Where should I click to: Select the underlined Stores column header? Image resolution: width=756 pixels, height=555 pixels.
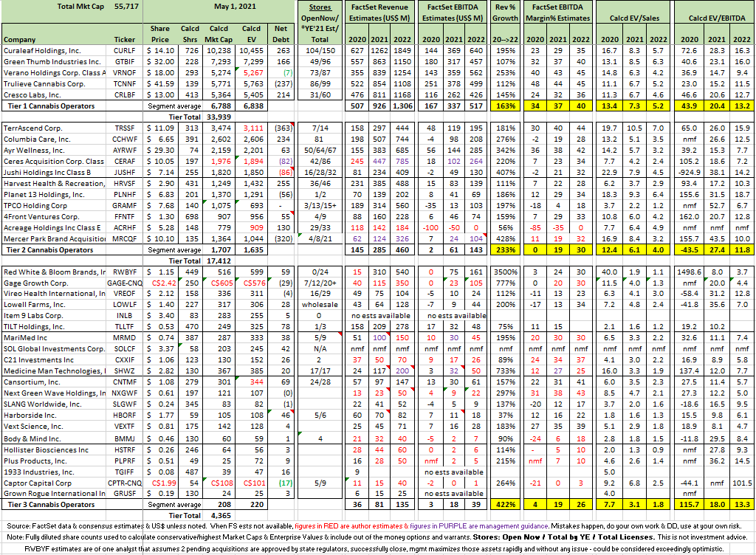tap(320, 7)
